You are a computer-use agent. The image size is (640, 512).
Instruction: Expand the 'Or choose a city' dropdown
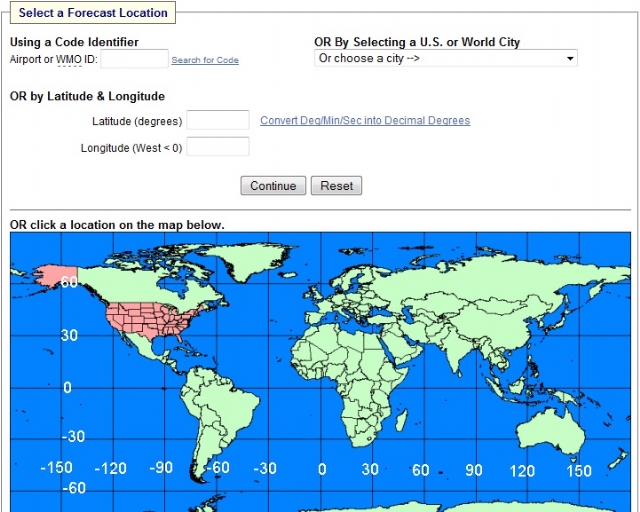(446, 58)
